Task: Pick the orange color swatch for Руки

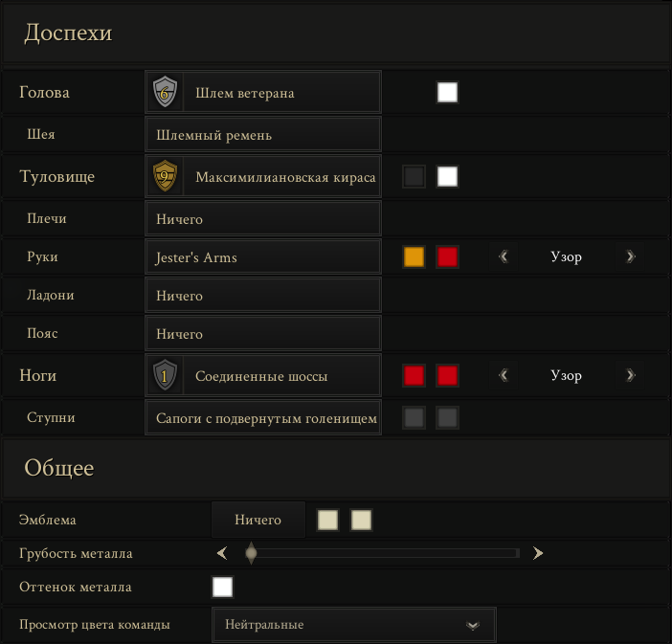Action: coord(414,256)
